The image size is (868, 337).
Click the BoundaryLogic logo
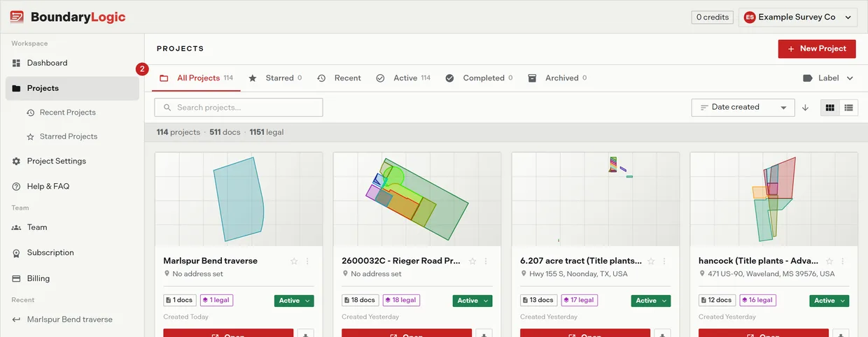point(68,17)
